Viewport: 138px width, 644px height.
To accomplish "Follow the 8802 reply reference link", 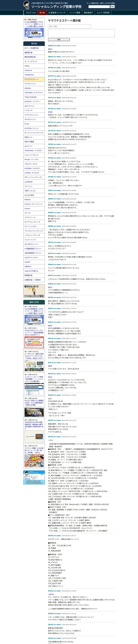I will (x=50, y=49).
